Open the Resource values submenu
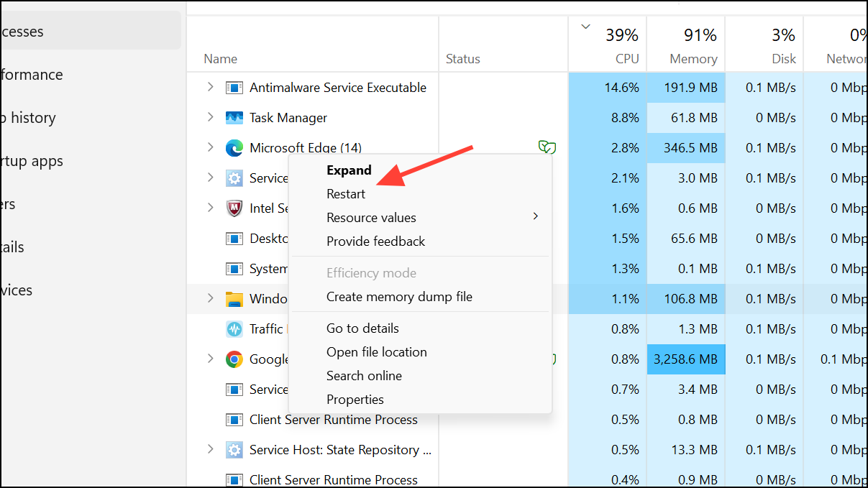The height and width of the screenshot is (488, 868). pyautogui.click(x=371, y=217)
